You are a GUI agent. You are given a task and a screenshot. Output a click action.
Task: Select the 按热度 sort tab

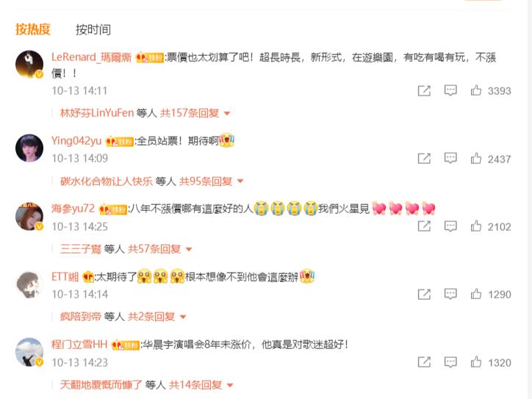pyautogui.click(x=32, y=29)
